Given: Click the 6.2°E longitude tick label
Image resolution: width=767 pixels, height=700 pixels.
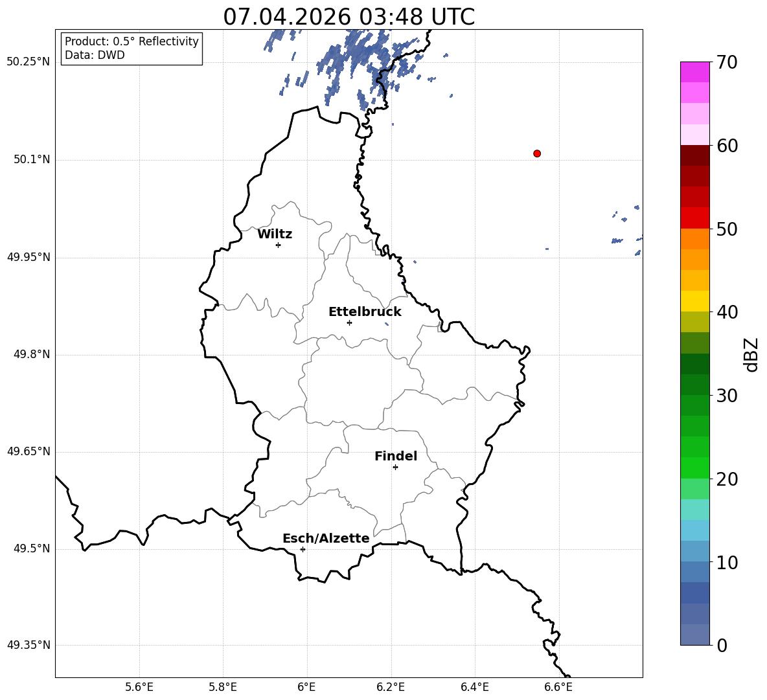Looking at the screenshot, I should [x=391, y=687].
